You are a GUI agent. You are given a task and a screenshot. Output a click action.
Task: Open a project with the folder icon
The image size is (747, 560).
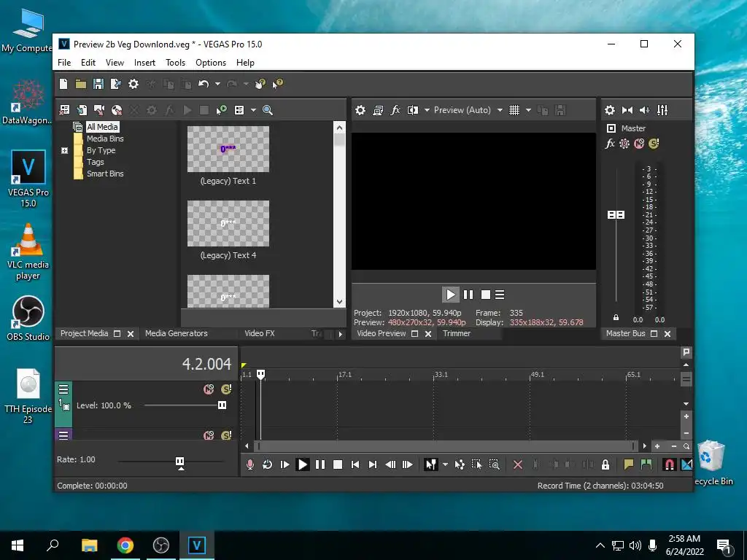pyautogui.click(x=80, y=84)
